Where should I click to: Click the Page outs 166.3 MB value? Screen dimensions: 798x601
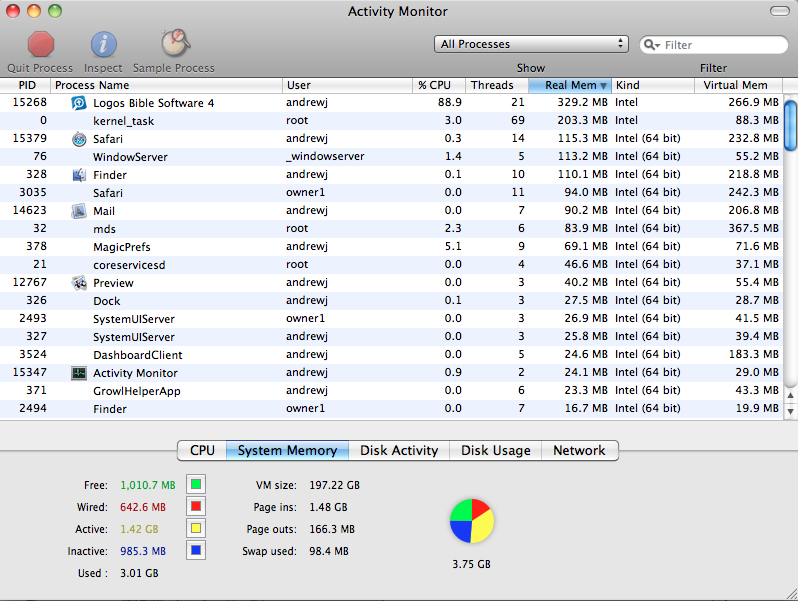[x=332, y=529]
